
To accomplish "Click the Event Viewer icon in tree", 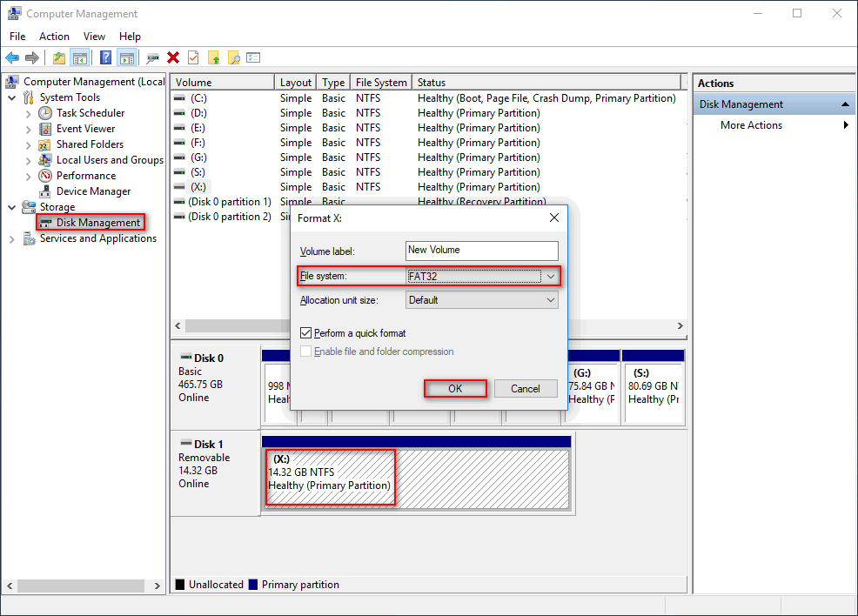I will click(x=45, y=129).
